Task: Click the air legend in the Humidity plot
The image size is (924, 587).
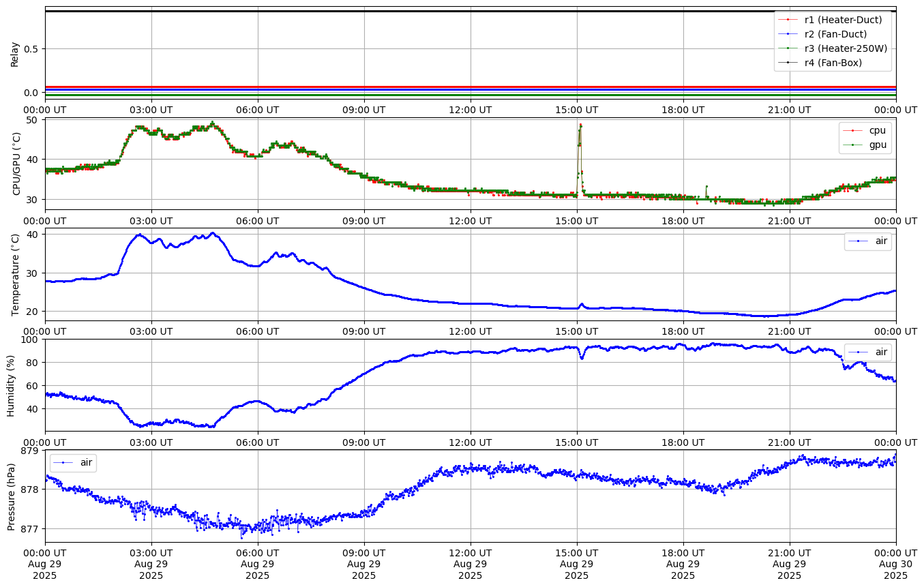Action: (868, 352)
